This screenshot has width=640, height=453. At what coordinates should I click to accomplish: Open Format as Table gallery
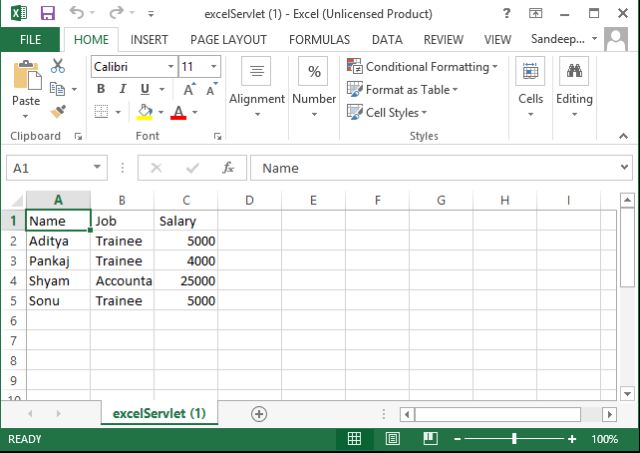click(402, 89)
